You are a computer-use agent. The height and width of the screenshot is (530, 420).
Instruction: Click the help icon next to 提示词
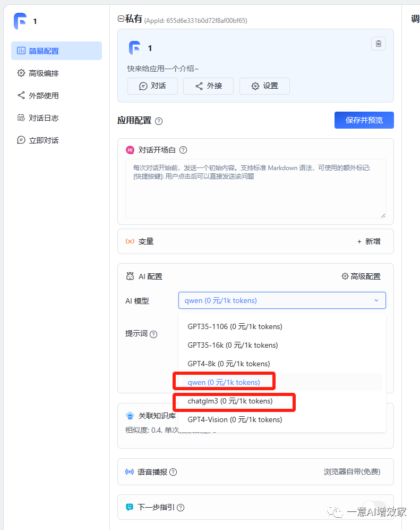(153, 334)
